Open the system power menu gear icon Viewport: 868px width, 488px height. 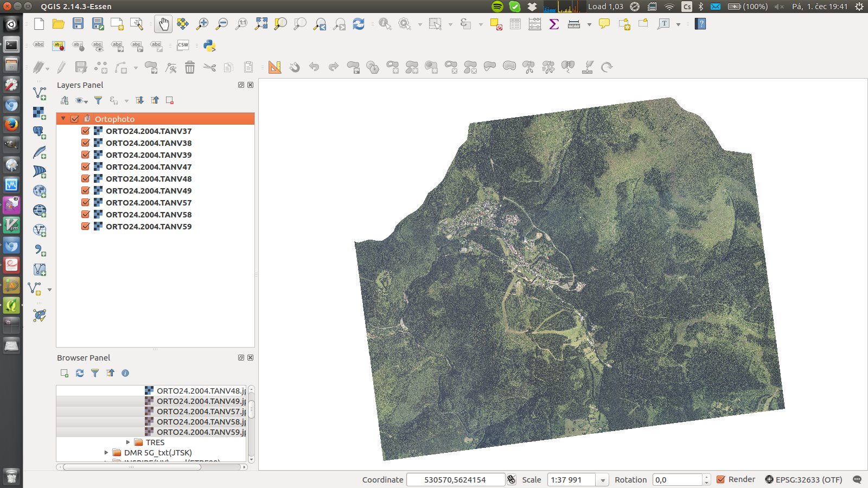859,7
